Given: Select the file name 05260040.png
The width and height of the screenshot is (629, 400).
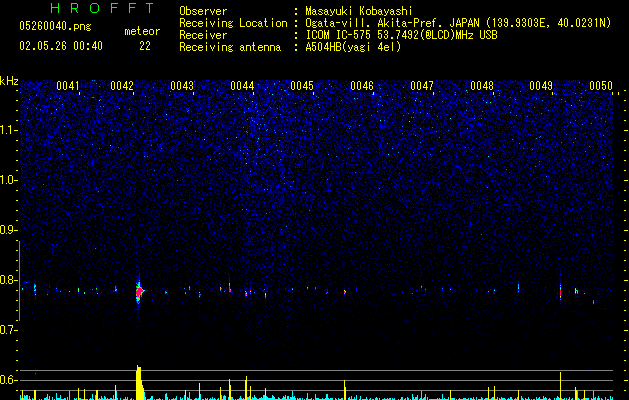Looking at the screenshot, I should 55,26.
